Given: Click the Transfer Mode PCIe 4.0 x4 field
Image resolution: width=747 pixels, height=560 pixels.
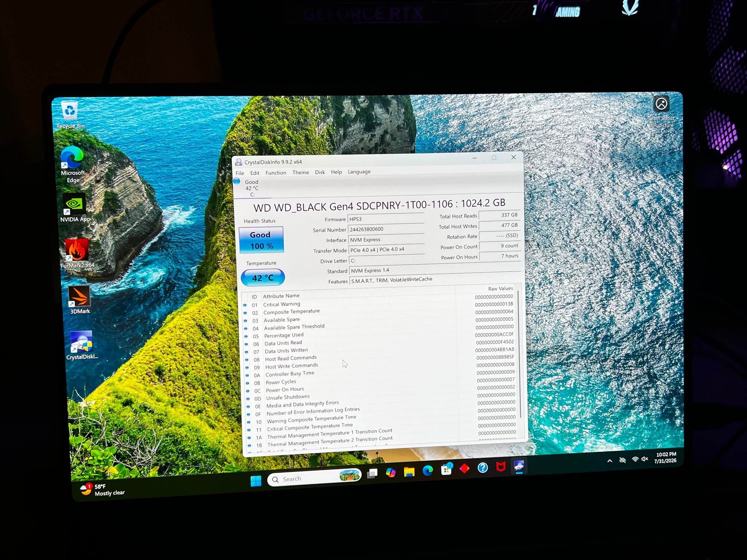Looking at the screenshot, I should [387, 250].
